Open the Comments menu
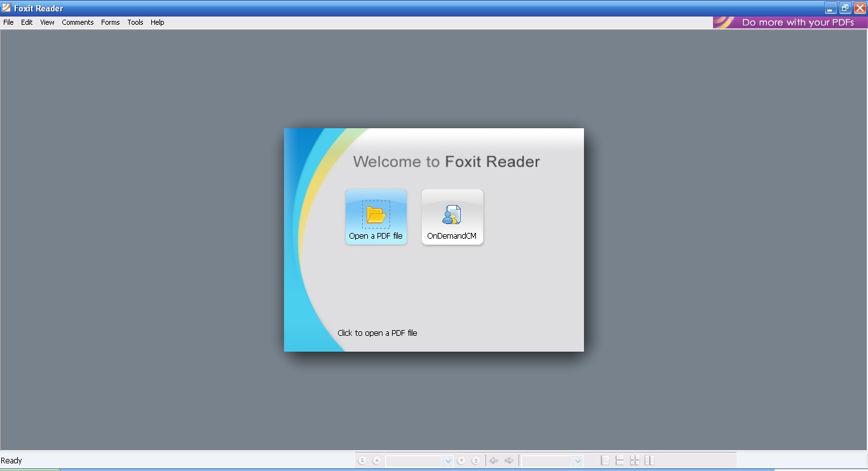The width and height of the screenshot is (868, 471). (78, 22)
